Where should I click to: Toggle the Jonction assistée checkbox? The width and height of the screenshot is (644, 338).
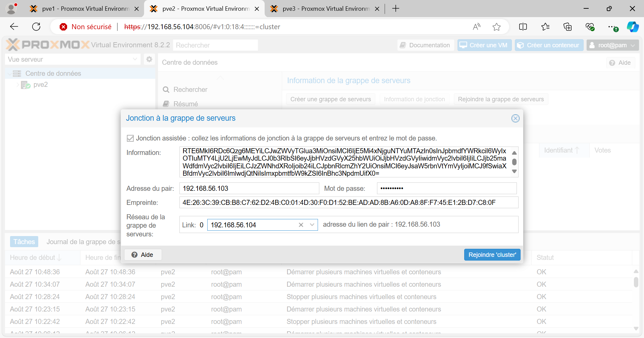pyautogui.click(x=130, y=138)
